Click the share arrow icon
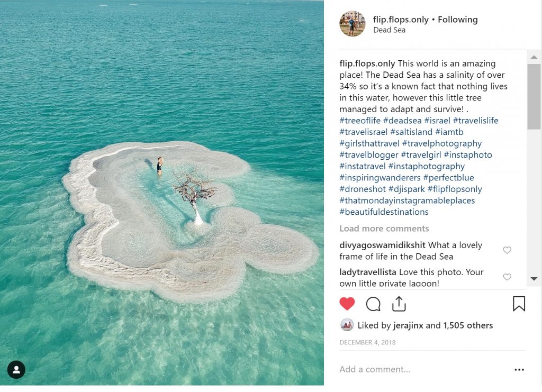Viewport: 542px width, 392px height. 399,304
